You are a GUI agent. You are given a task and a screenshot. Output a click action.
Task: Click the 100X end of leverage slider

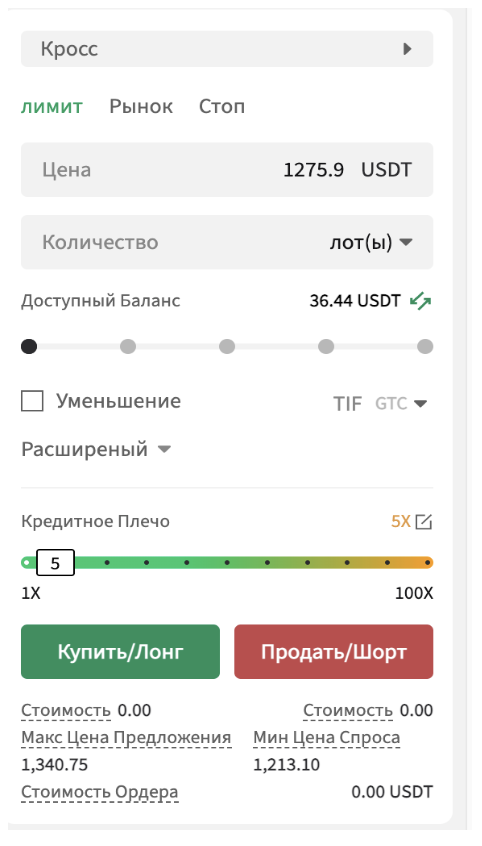pyautogui.click(x=427, y=563)
